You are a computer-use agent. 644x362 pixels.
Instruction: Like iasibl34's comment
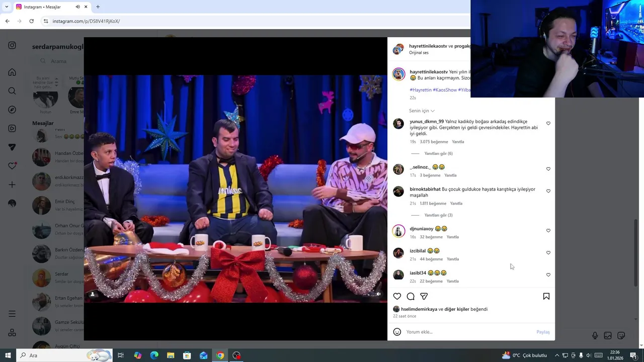click(548, 275)
